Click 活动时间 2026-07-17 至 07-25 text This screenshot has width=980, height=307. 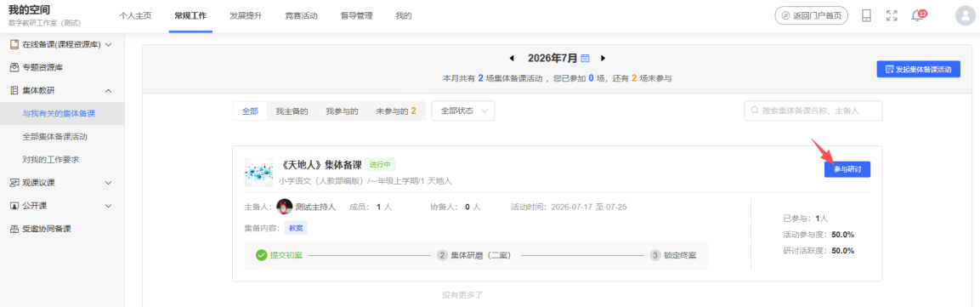569,207
